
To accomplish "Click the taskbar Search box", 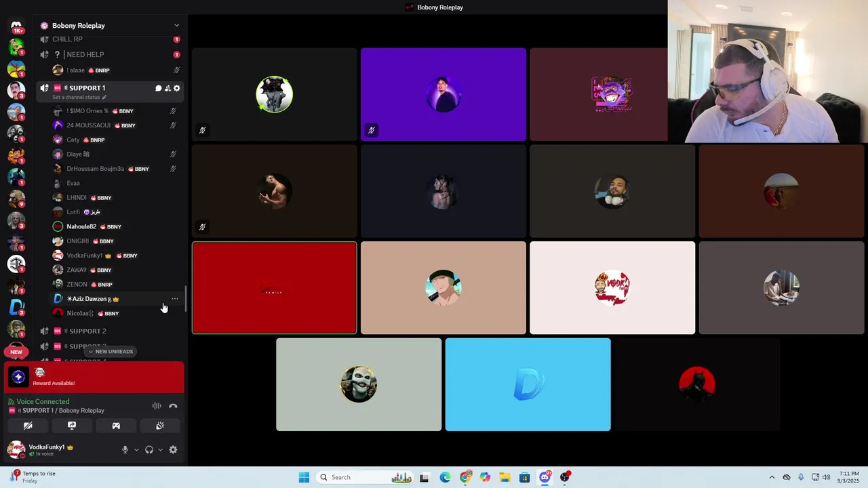I will point(364,477).
